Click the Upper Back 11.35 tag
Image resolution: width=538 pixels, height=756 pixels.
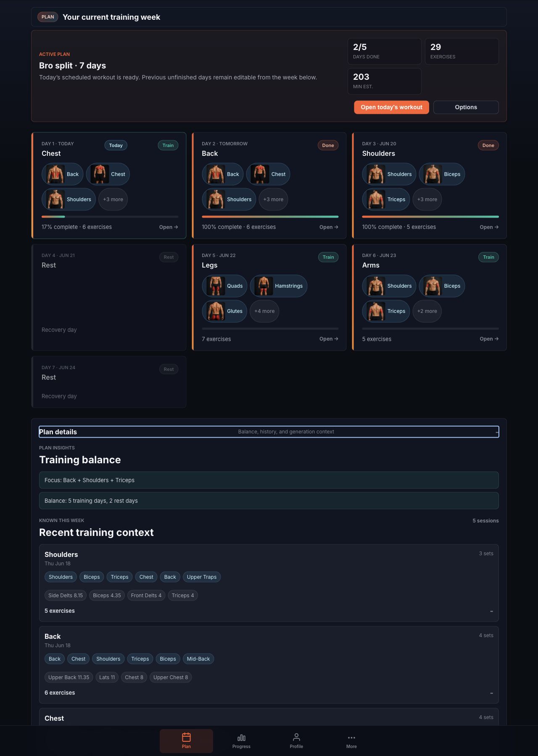pos(69,677)
